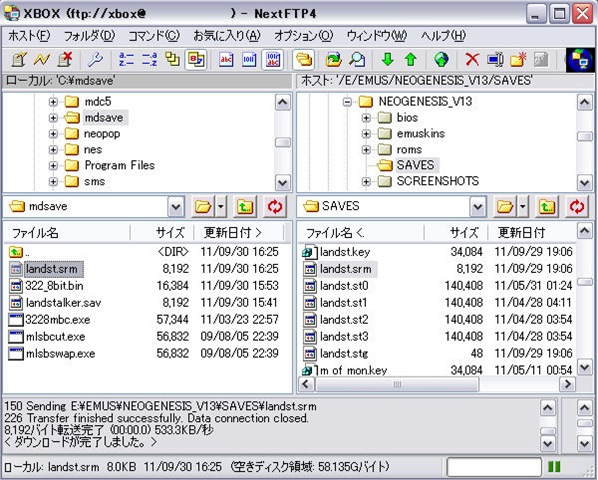The image size is (598, 480).
Task: Select automatic transfer mode icon
Action: [x=273, y=59]
